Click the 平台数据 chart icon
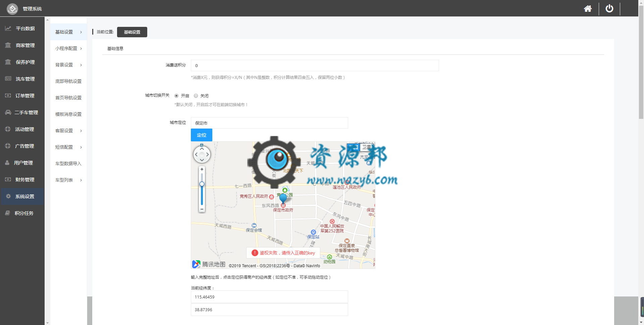Screen dimensions: 644x325 [x=8, y=29]
